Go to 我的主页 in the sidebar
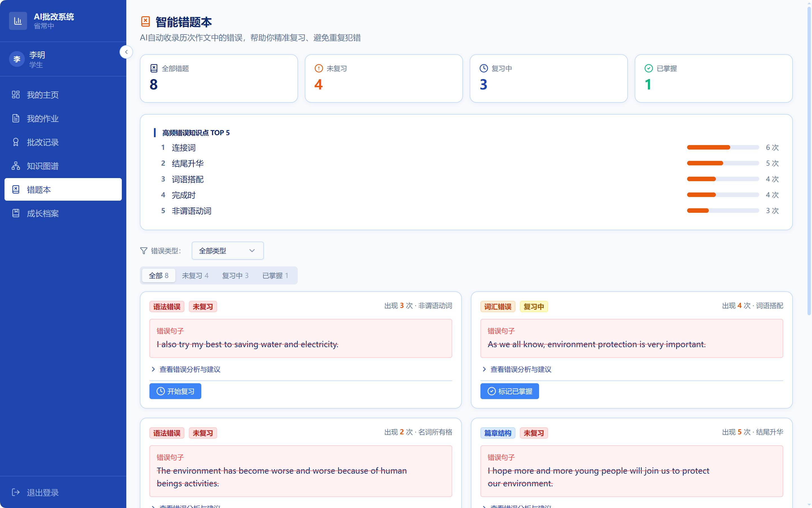This screenshot has width=812, height=508. coord(63,95)
